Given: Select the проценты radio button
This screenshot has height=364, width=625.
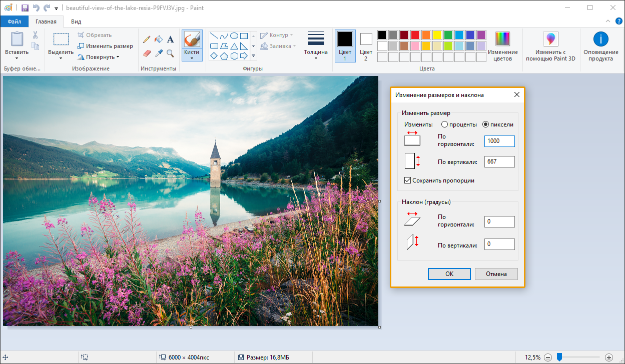Looking at the screenshot, I should click(x=444, y=124).
